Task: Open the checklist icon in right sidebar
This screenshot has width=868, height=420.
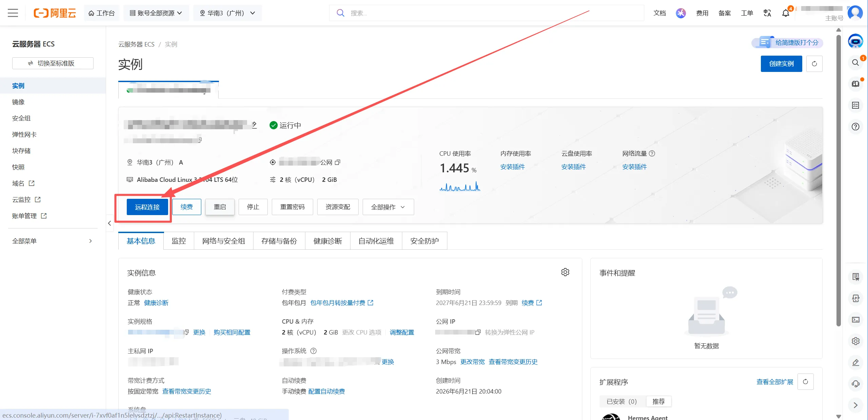Action: coord(855,105)
